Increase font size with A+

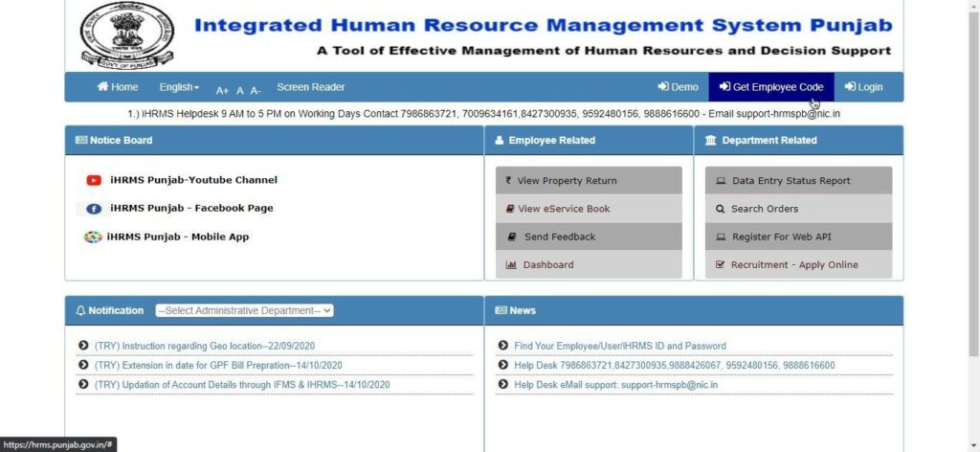pos(222,91)
